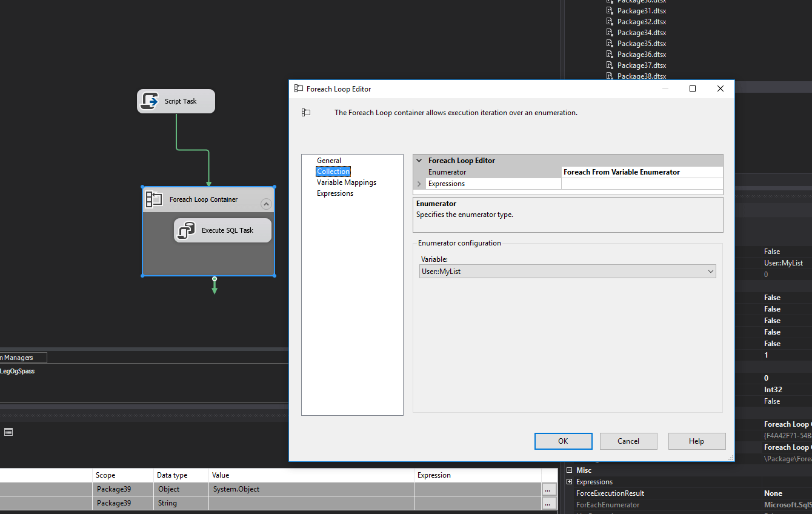
Task: Go to the Variable Mappings page
Action: click(x=347, y=182)
